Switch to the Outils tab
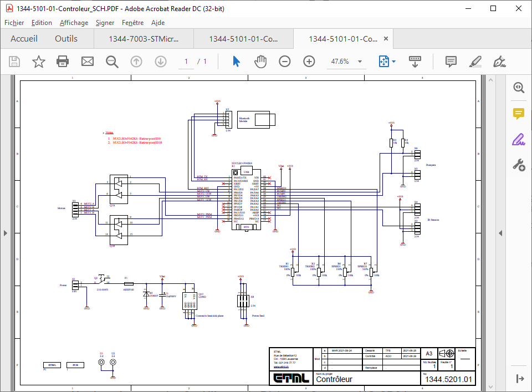Image resolution: width=532 pixels, height=392 pixels. point(66,39)
